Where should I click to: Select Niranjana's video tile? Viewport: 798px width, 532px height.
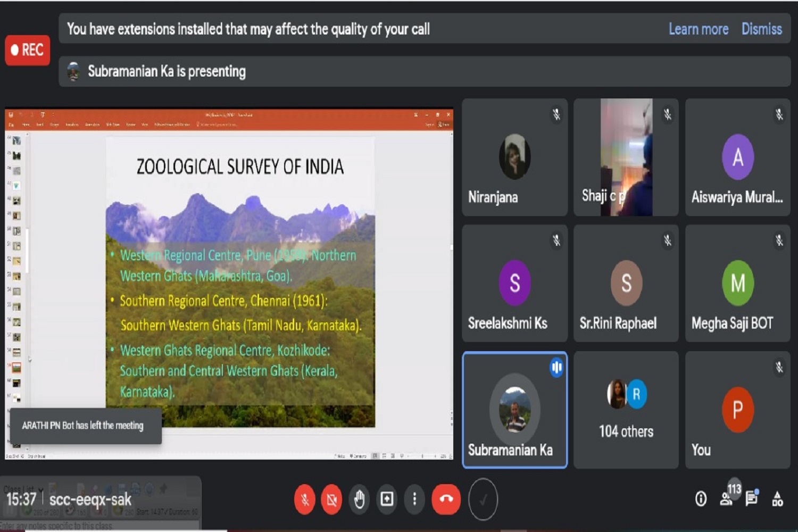pos(514,157)
